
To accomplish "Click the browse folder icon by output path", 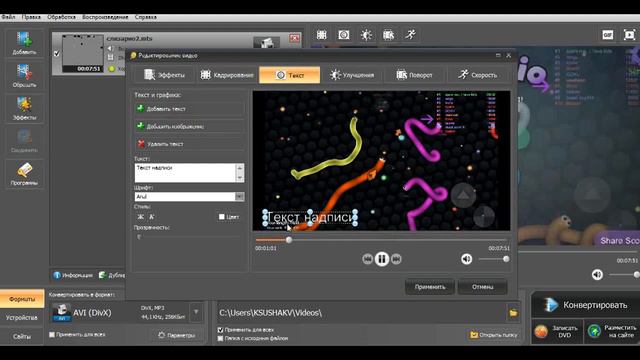I will coord(513,313).
